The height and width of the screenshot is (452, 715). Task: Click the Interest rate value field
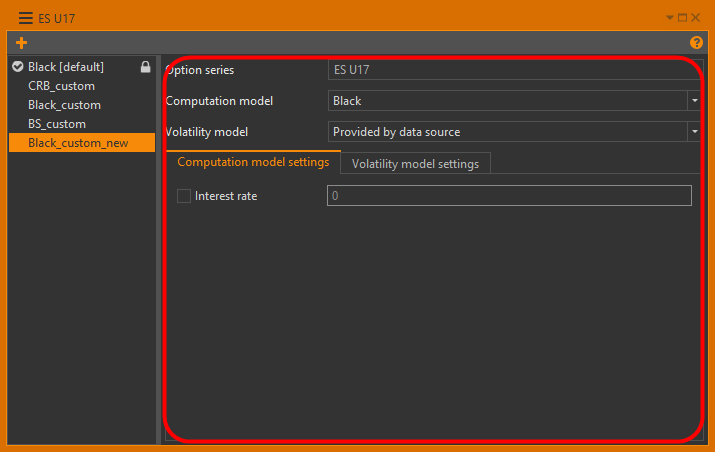[509, 196]
